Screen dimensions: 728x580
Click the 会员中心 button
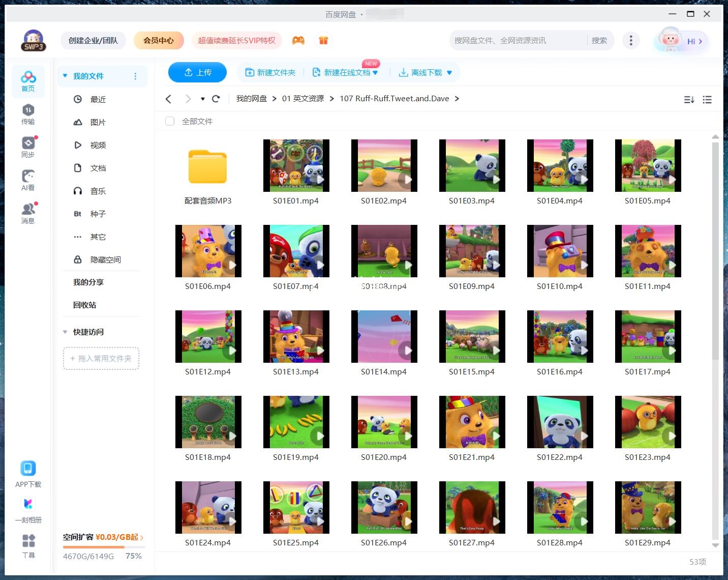pyautogui.click(x=158, y=41)
